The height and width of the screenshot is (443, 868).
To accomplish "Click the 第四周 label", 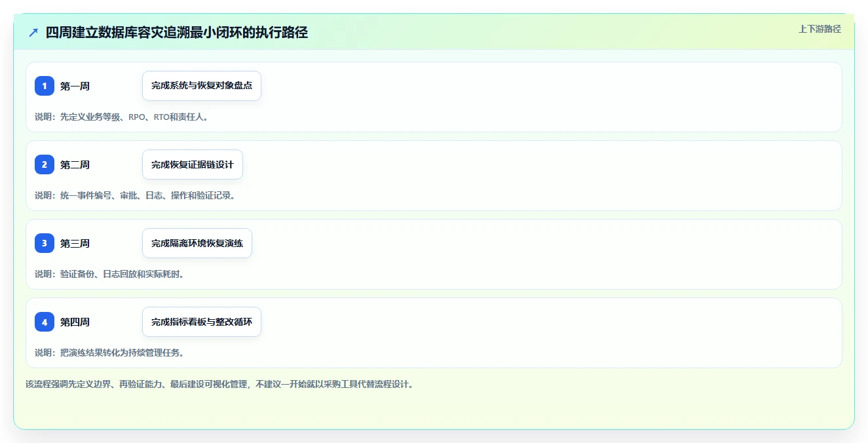I will 75,322.
